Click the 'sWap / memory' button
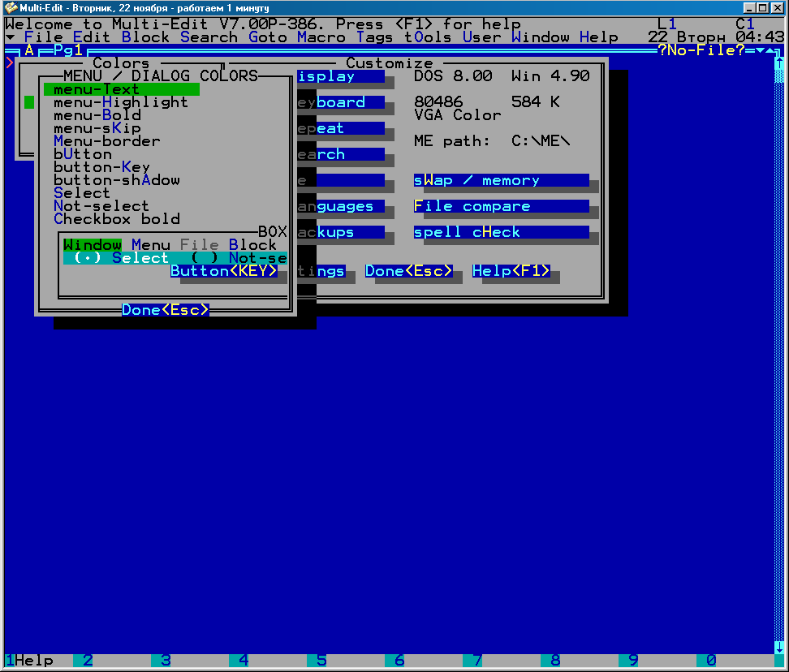This screenshot has height=672, width=789. point(500,180)
